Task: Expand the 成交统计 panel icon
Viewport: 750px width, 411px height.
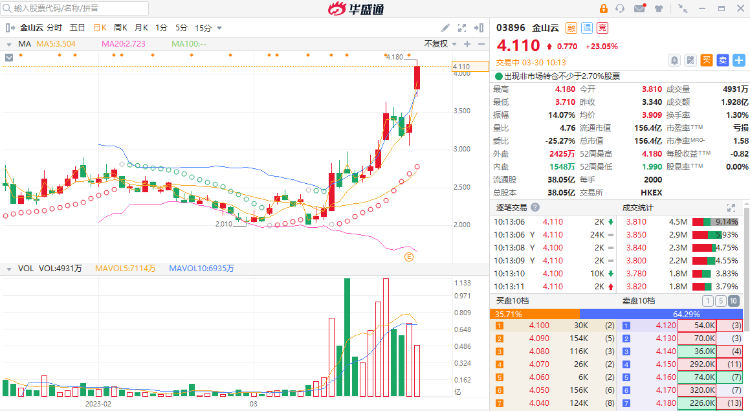Action: pos(731,208)
